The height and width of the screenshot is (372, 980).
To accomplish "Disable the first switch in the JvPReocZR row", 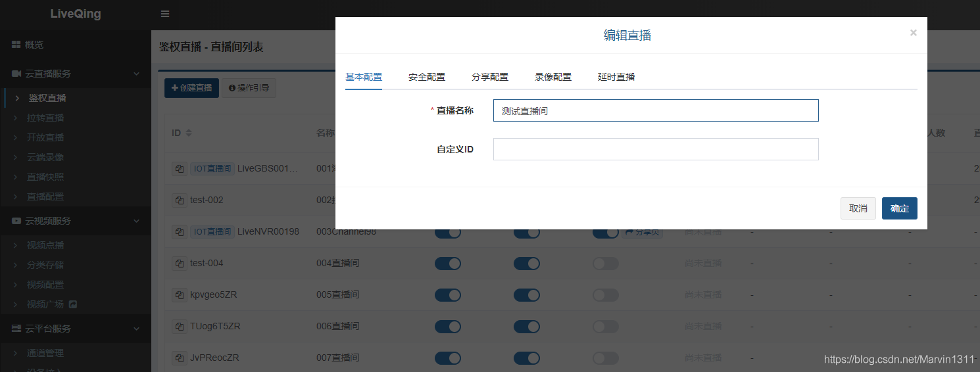I will coord(448,358).
